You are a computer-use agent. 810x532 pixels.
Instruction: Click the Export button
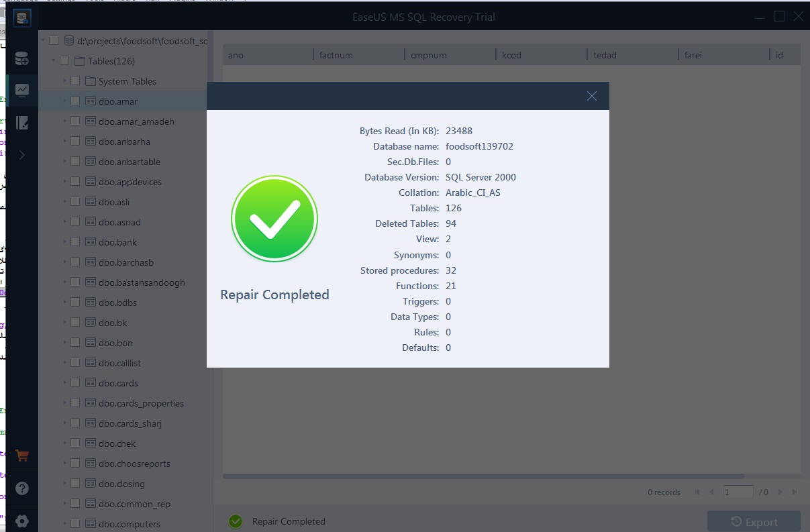click(754, 522)
